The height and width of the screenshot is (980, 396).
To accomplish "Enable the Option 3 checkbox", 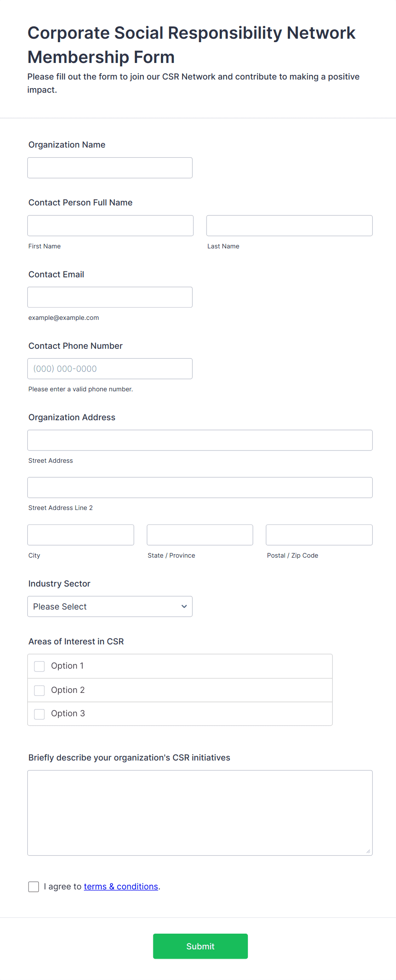I will (40, 714).
